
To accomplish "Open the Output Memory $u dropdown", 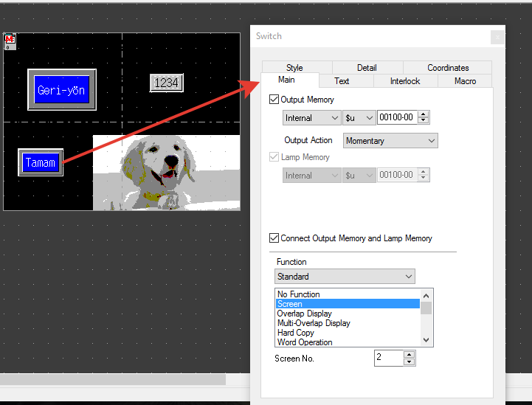I will [359, 118].
